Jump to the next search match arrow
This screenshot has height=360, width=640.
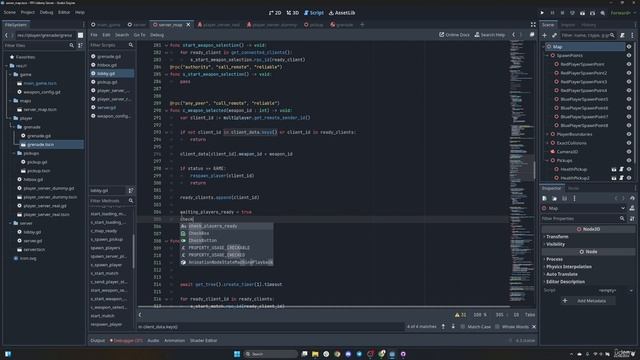pos(453,327)
